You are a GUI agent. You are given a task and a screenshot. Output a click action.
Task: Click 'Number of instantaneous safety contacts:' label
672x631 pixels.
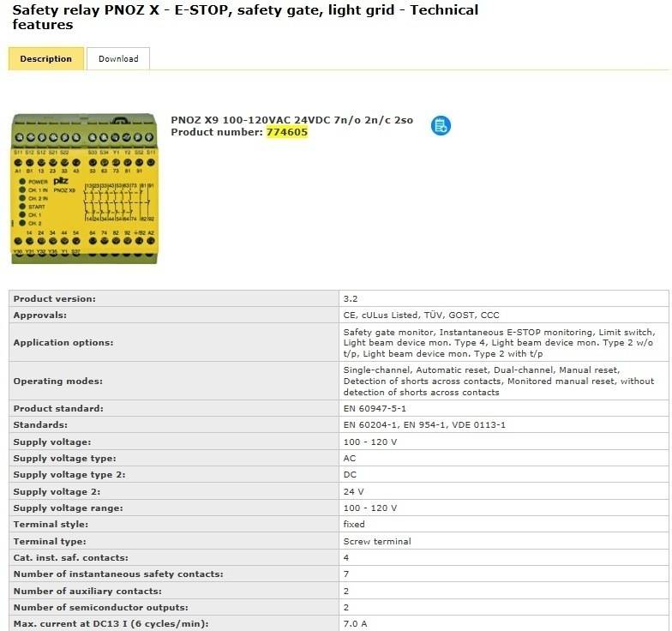tap(118, 574)
